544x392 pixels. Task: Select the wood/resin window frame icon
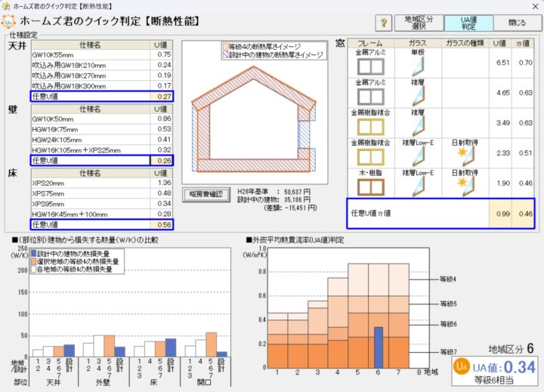369,183
